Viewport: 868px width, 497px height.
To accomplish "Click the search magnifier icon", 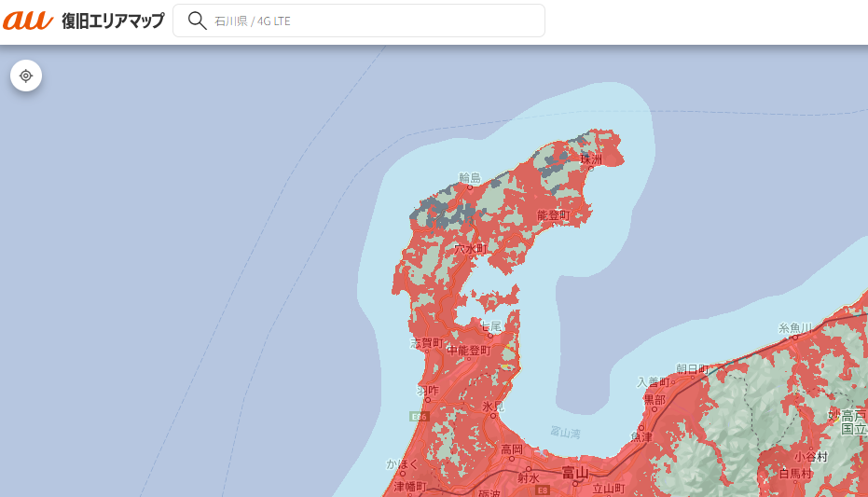I will [x=197, y=21].
